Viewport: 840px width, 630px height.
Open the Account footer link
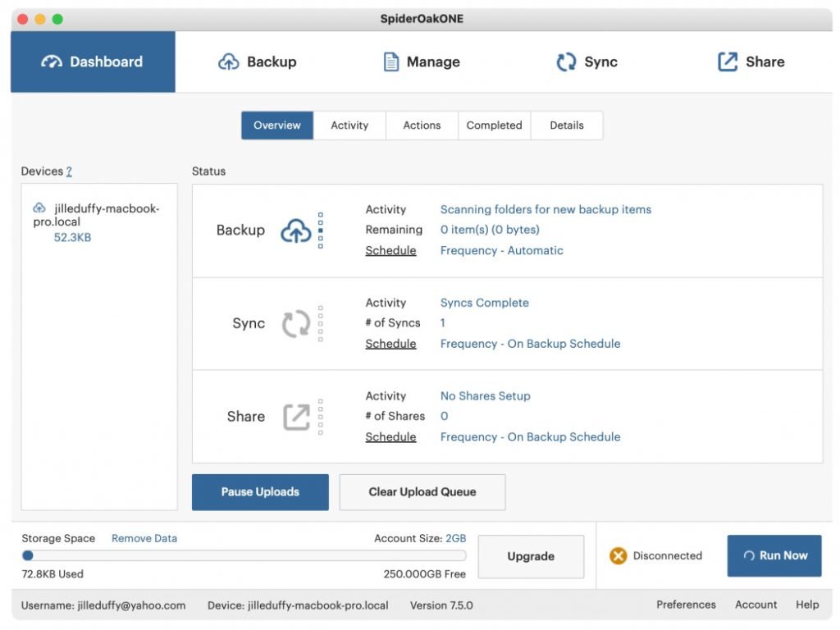[x=756, y=605]
